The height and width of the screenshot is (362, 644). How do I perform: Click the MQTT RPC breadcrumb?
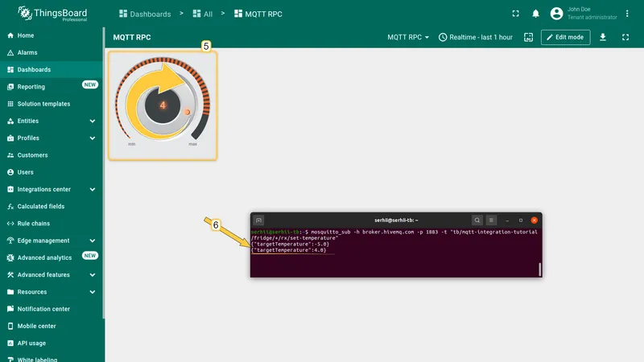click(x=258, y=14)
